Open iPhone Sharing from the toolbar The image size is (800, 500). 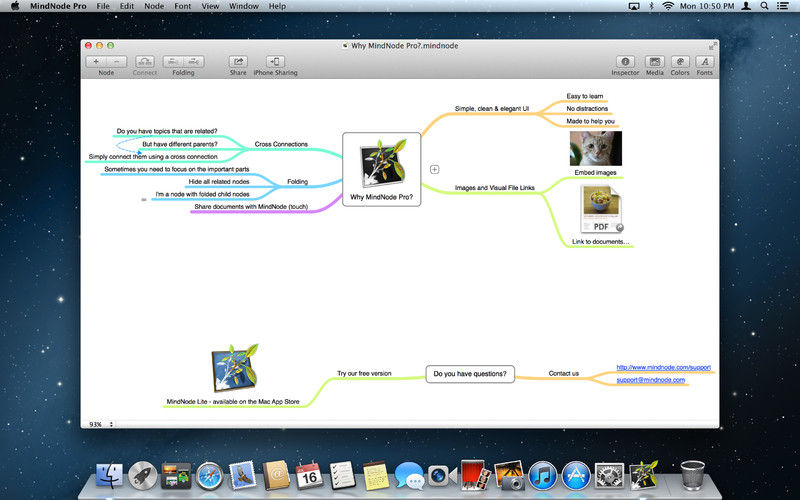coord(275,62)
